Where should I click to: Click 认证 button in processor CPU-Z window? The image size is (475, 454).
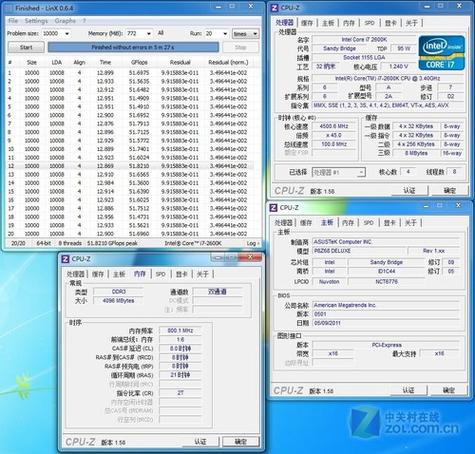tap(409, 190)
